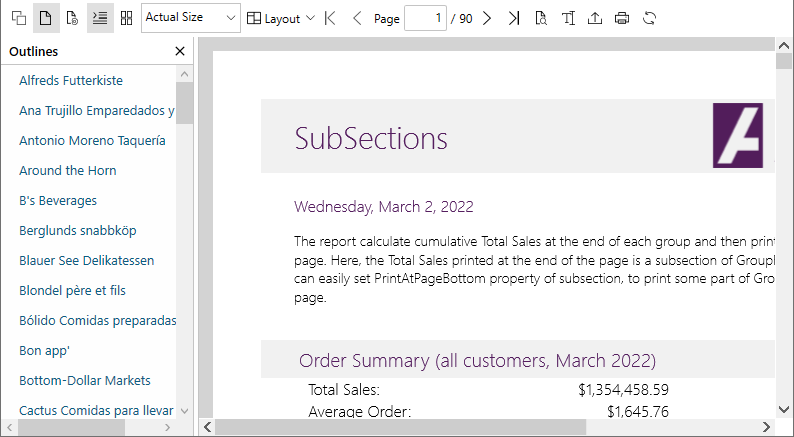Toggle the outlines panel button

(x=100, y=18)
